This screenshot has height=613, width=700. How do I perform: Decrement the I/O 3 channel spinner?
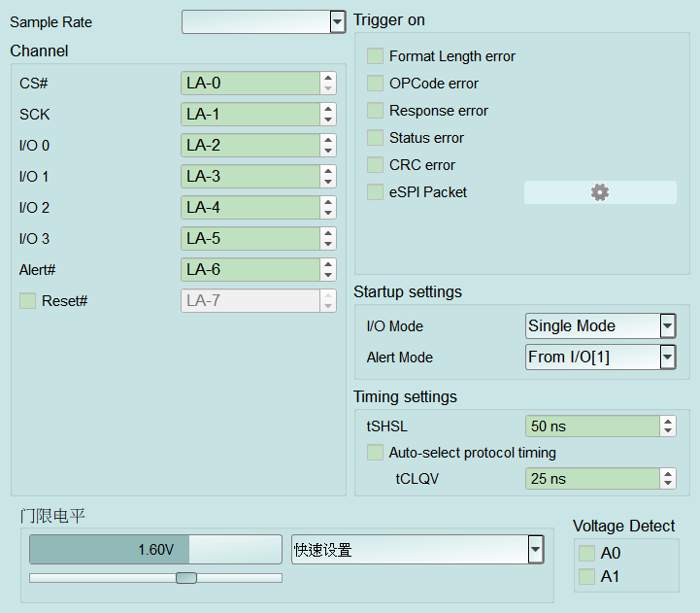click(328, 244)
